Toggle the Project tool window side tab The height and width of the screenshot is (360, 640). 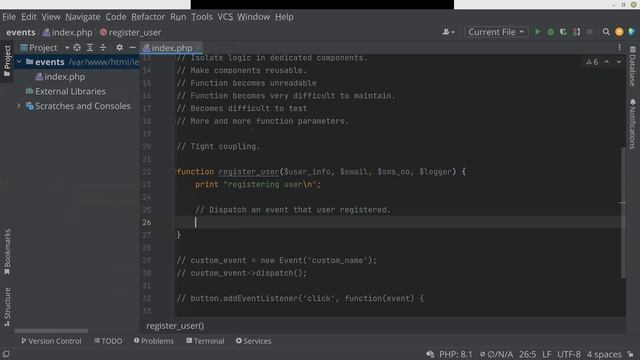(7, 60)
